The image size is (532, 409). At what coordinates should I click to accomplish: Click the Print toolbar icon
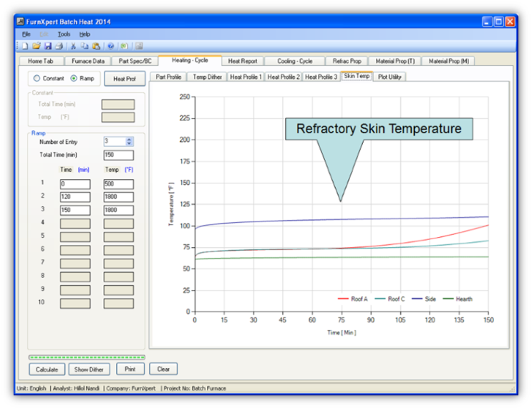pyautogui.click(x=59, y=46)
